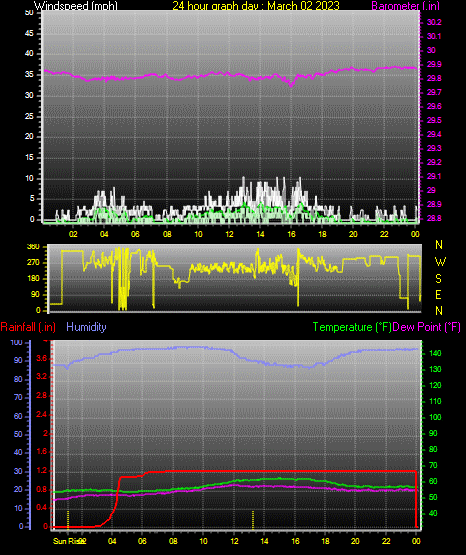Image resolution: width=466 pixels, height=555 pixels.
Task: Click the 0.4 value on the rainfall axis
Action: point(42,508)
